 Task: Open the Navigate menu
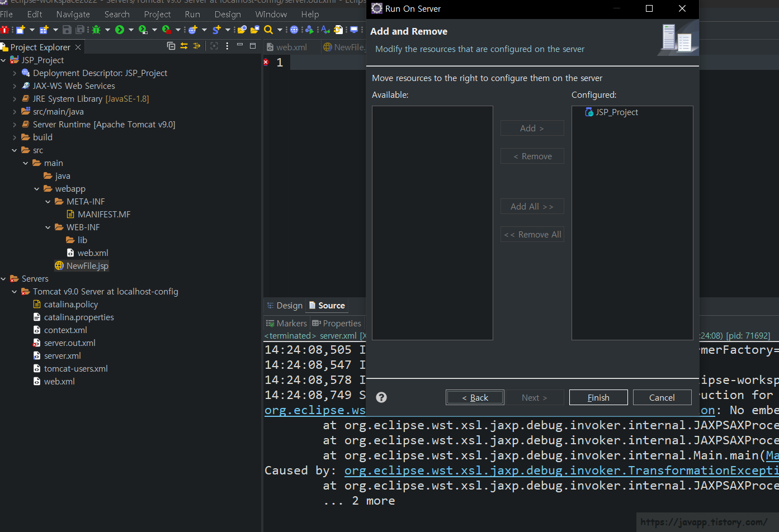(x=73, y=14)
